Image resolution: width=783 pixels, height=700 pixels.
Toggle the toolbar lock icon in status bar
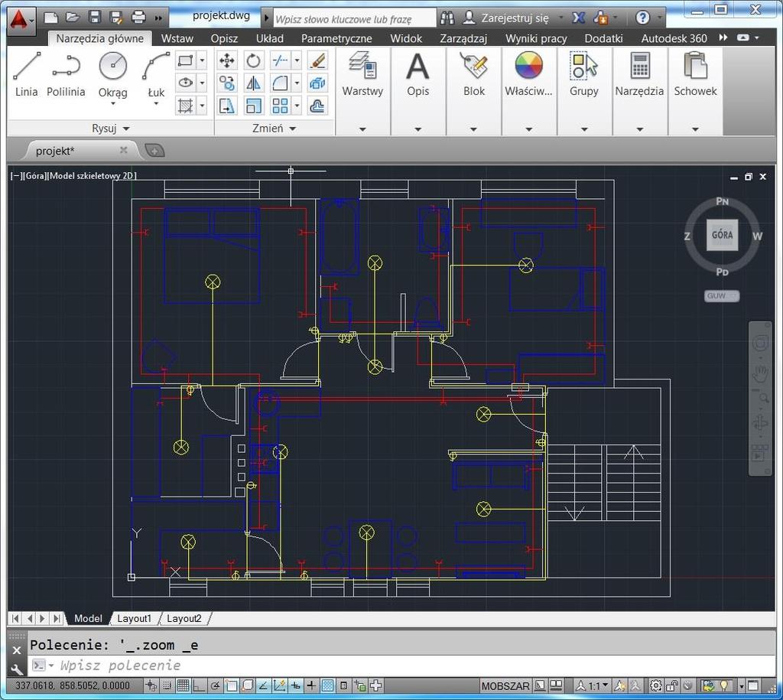click(671, 686)
